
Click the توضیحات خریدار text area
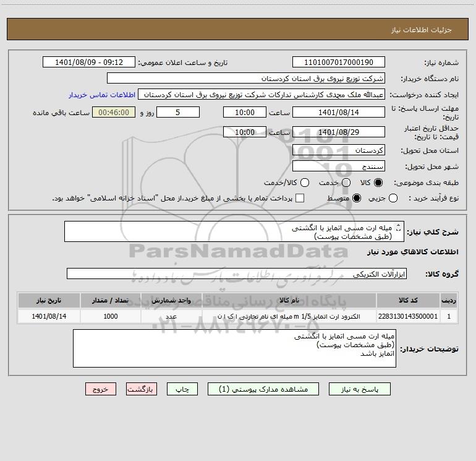point(234,348)
